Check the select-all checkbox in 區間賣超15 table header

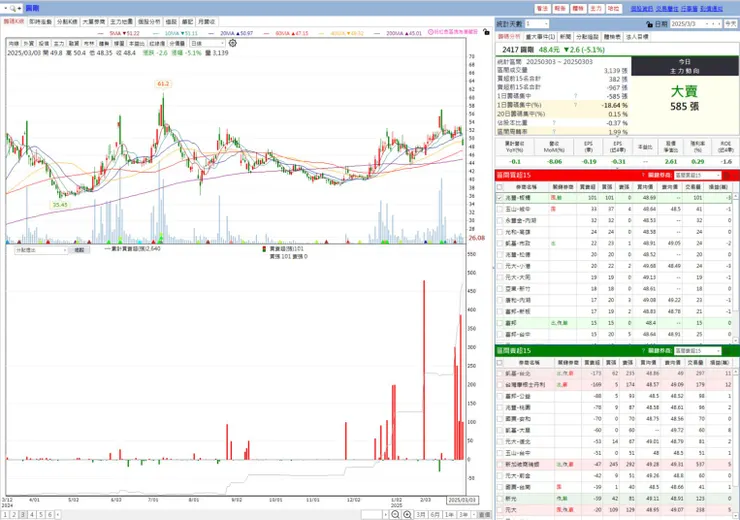tap(500, 362)
